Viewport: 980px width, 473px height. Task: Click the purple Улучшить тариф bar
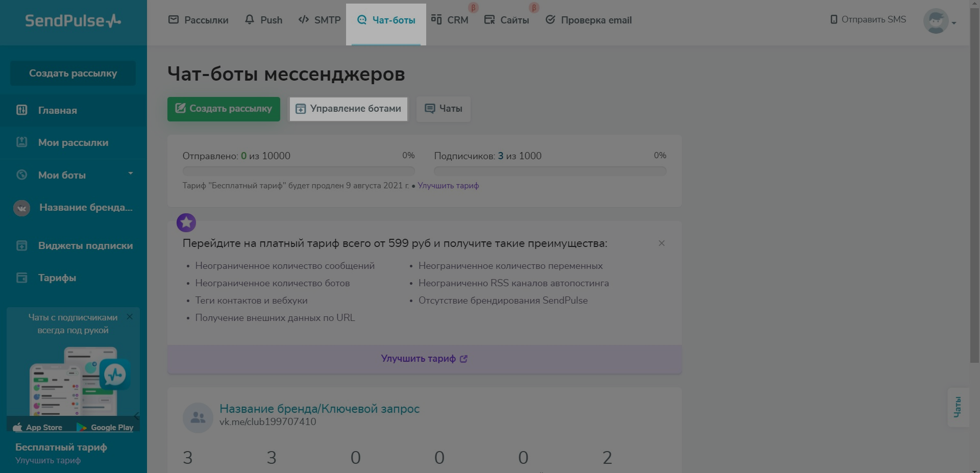pyautogui.click(x=425, y=359)
